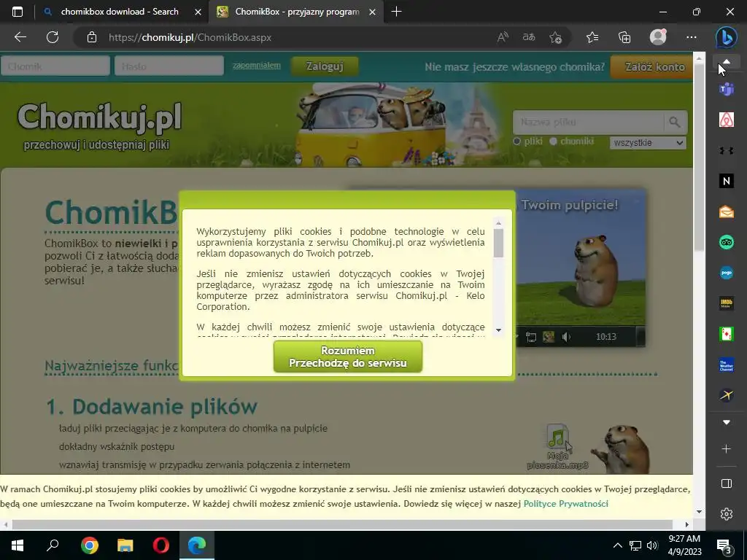Open Tripadvisor owl icon in sidebar
This screenshot has height=560, width=747.
coord(727,242)
